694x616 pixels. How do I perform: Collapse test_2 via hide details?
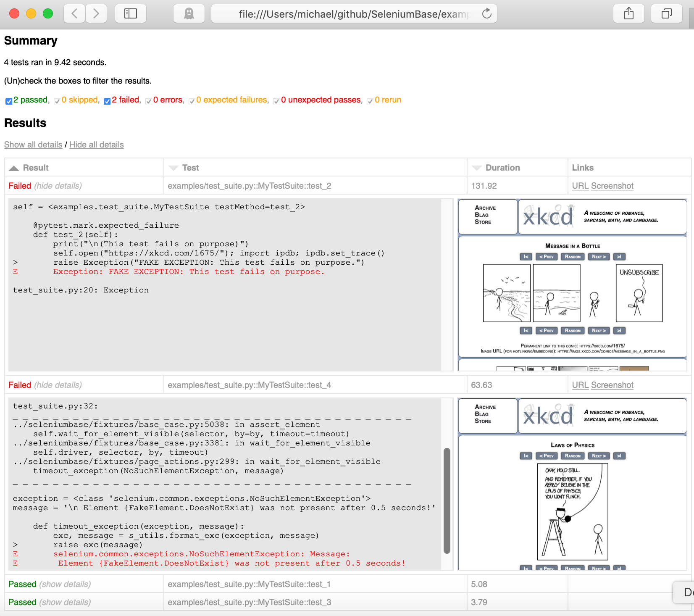[x=58, y=185]
